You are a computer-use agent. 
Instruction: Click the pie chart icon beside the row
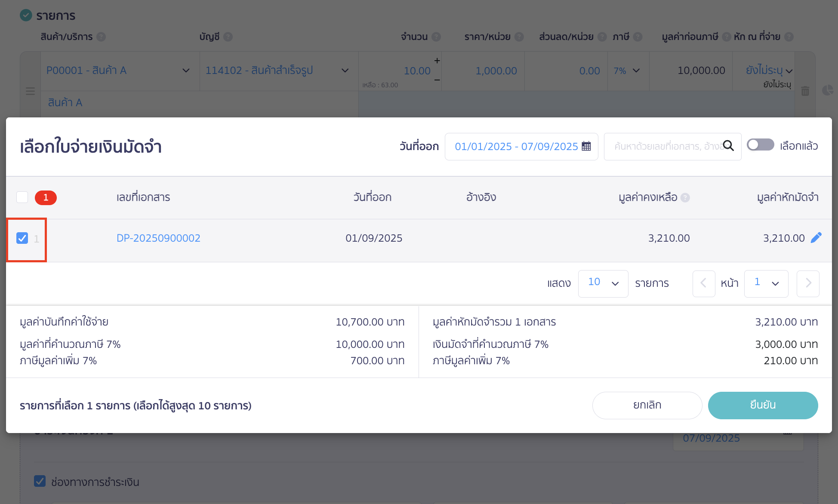pos(827,90)
